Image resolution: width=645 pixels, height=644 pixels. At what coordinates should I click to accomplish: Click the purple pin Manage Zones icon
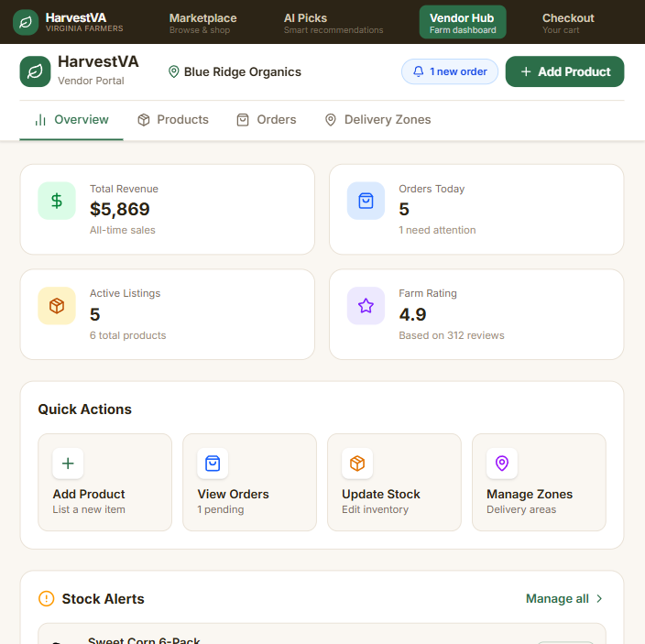[x=502, y=464]
